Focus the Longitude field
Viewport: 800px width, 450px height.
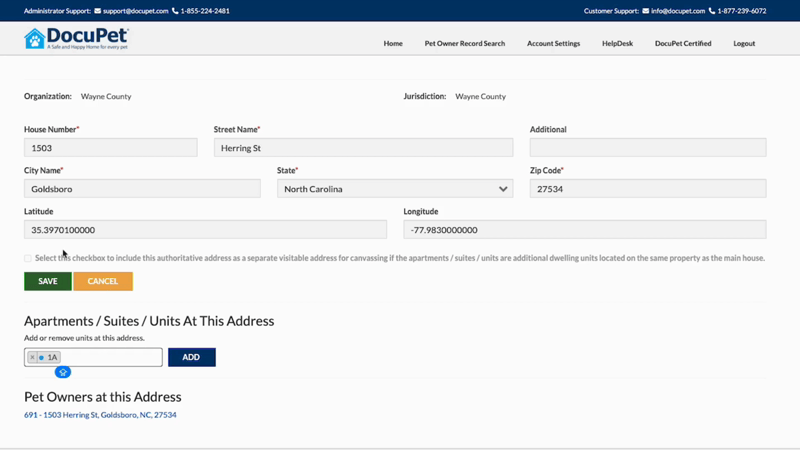[x=585, y=230]
